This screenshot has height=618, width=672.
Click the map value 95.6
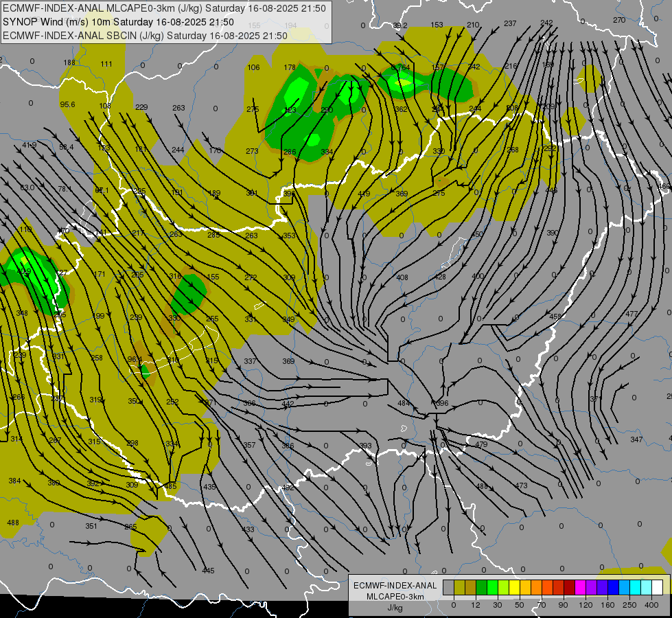(67, 104)
